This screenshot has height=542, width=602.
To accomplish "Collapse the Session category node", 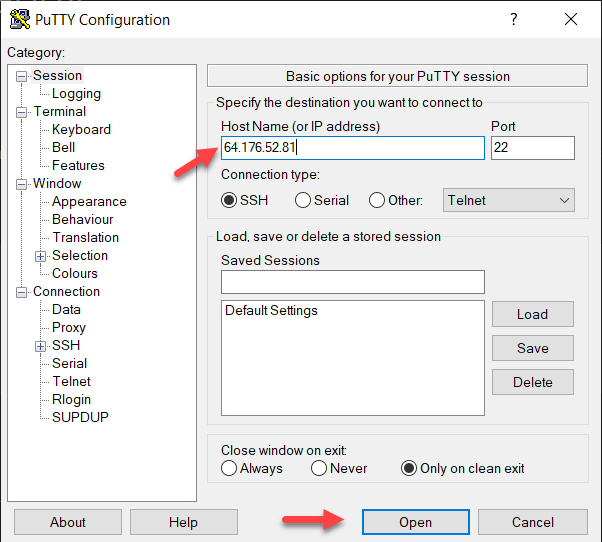I will (x=22, y=76).
